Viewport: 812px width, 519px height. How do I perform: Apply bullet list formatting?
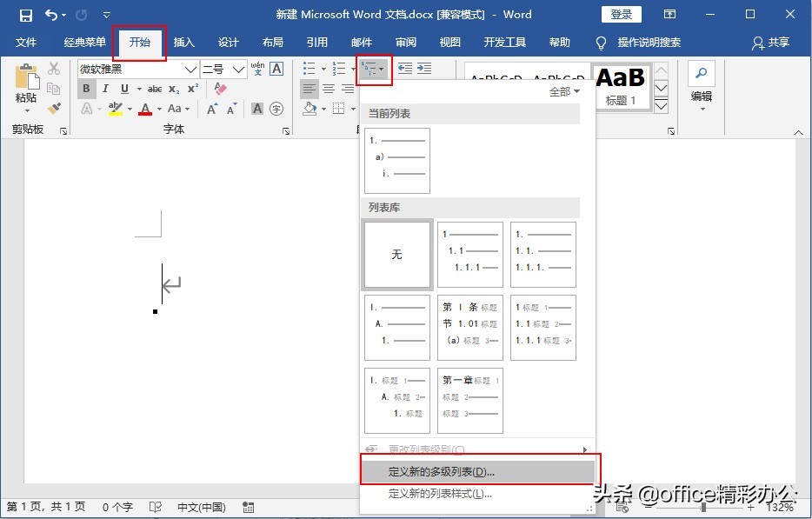(x=309, y=69)
